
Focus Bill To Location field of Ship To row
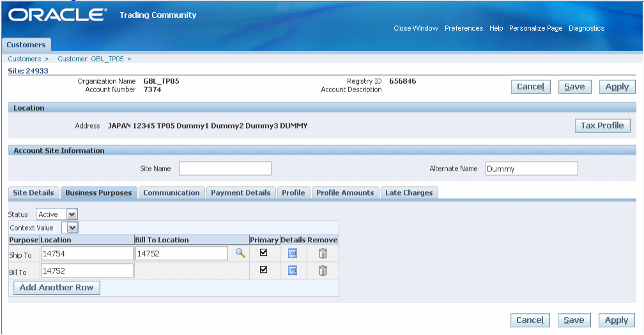[x=181, y=254]
